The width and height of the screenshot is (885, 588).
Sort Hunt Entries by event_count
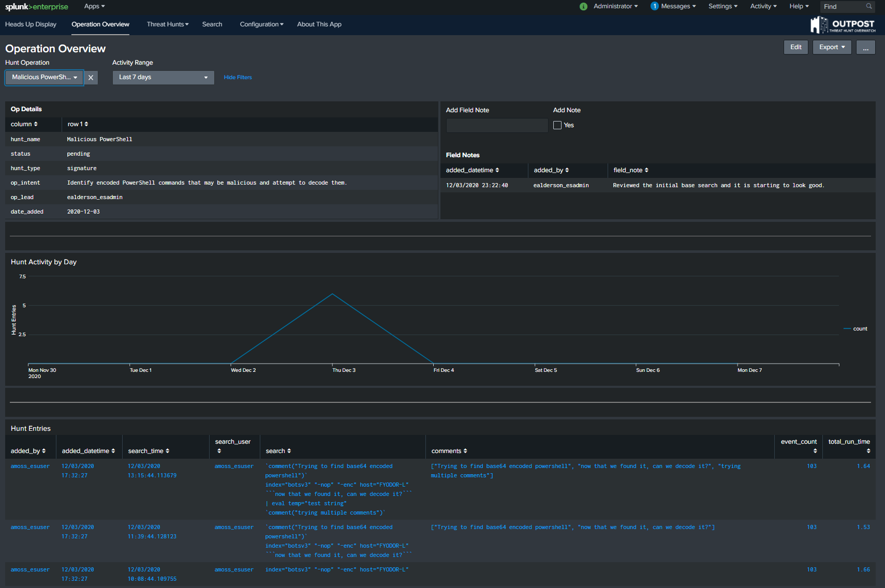(x=799, y=446)
